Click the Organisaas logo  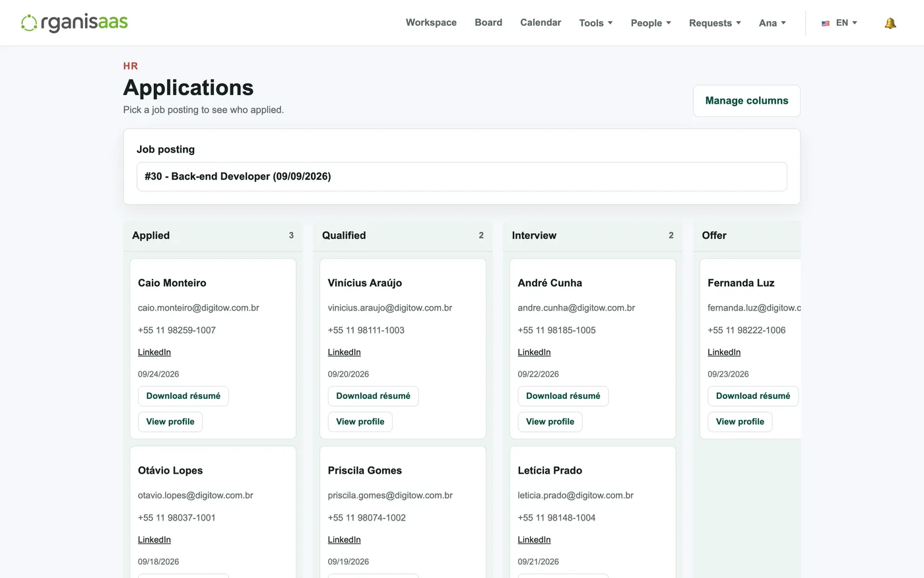pyautogui.click(x=75, y=22)
